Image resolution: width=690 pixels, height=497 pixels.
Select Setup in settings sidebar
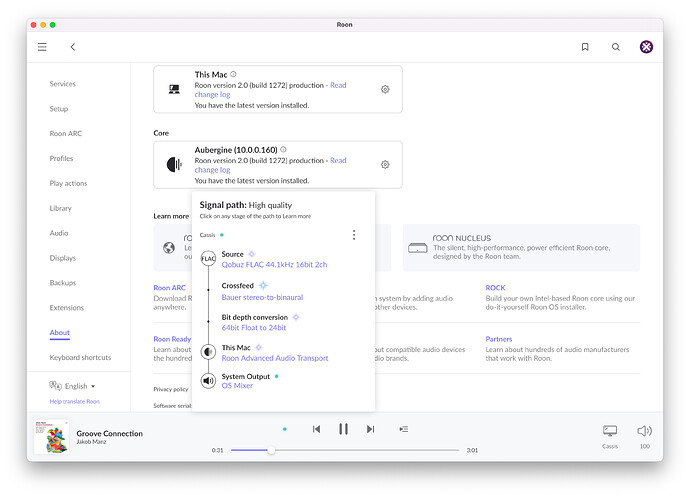[x=59, y=109]
